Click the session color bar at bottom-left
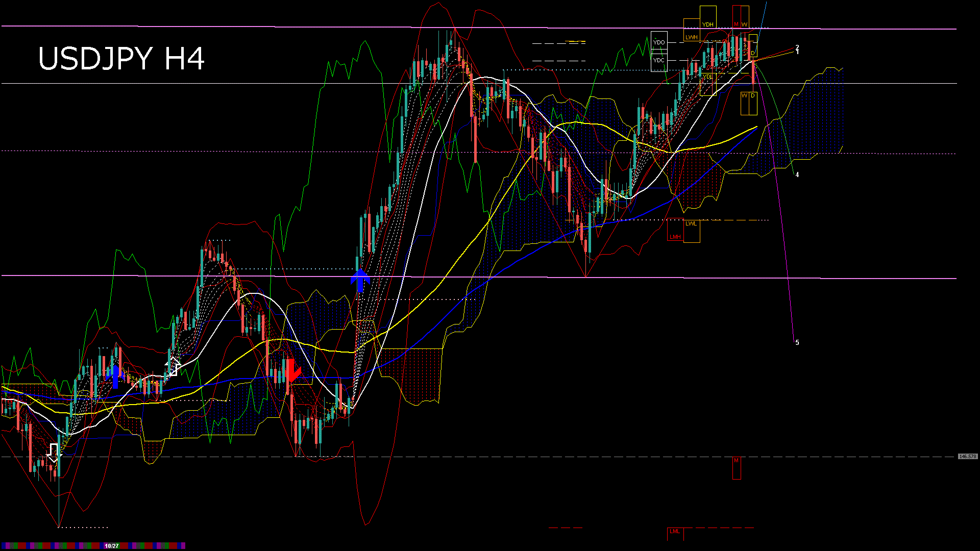The width and height of the screenshot is (980, 551). click(51, 546)
